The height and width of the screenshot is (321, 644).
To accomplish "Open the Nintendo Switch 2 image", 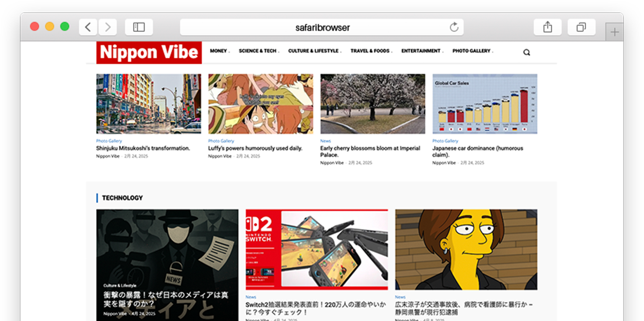I will (317, 250).
